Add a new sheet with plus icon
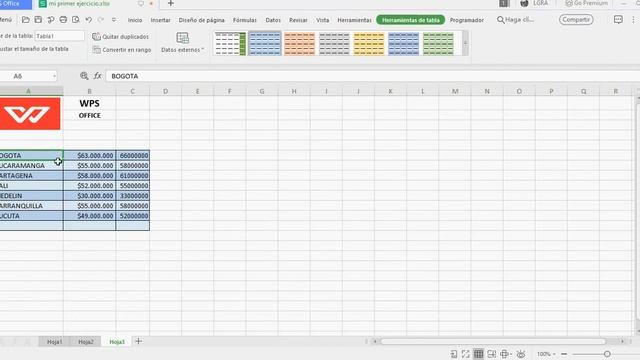 click(138, 341)
